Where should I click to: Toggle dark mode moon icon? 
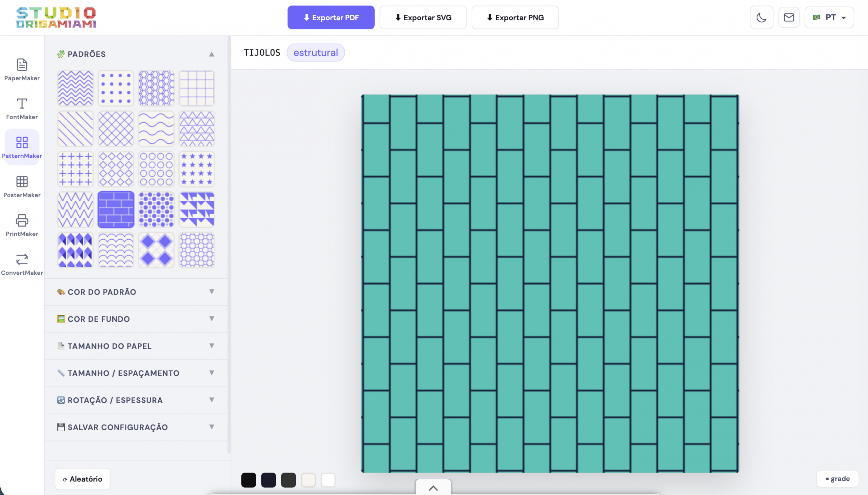tap(761, 17)
